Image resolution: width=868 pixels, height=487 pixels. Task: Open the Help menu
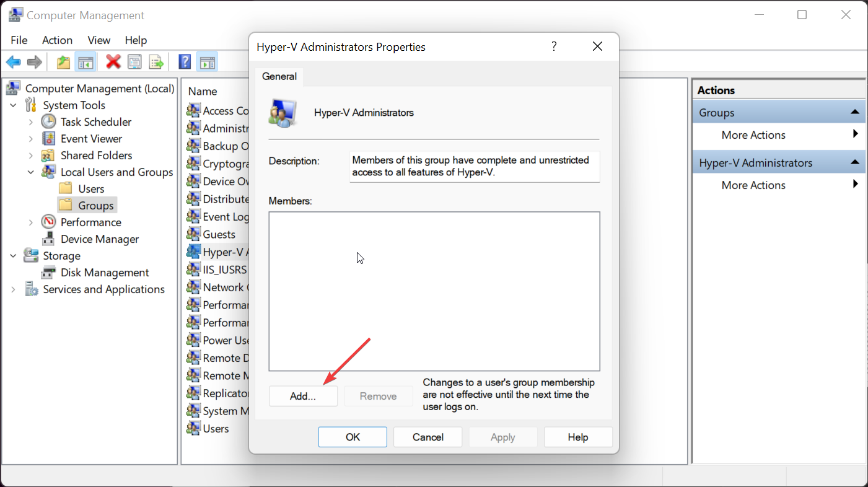click(x=136, y=40)
